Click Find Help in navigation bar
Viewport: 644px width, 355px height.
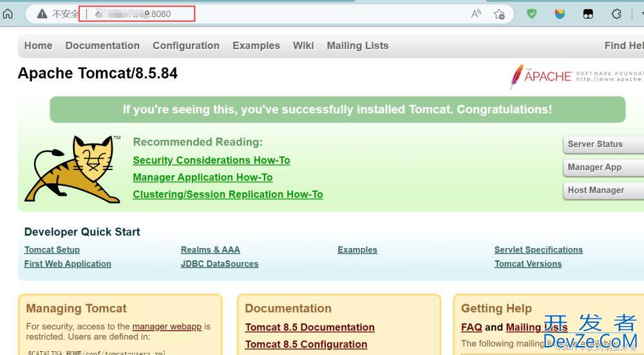coord(624,46)
